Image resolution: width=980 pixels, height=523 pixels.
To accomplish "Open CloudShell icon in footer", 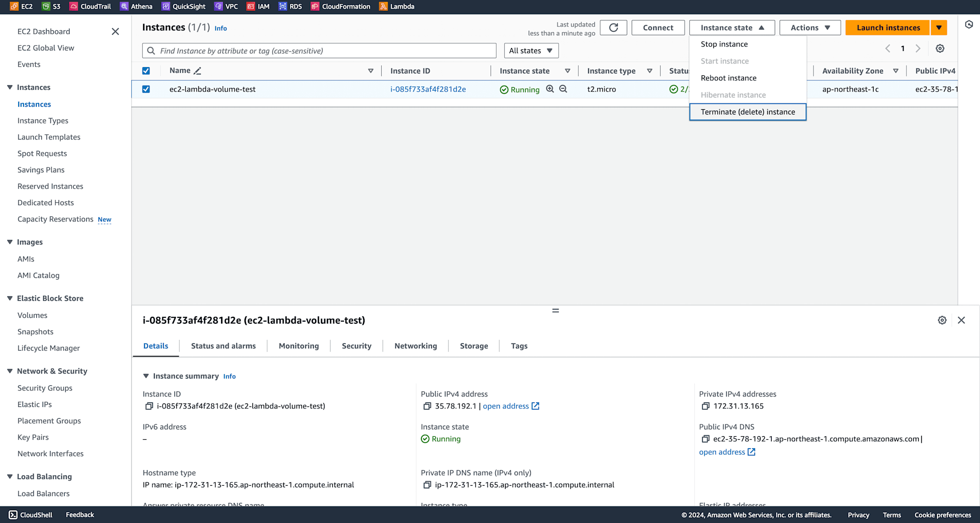I will point(13,515).
